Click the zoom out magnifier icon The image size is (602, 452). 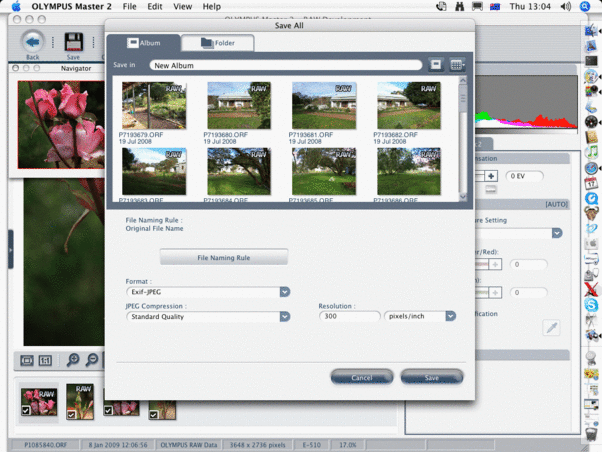[91, 360]
